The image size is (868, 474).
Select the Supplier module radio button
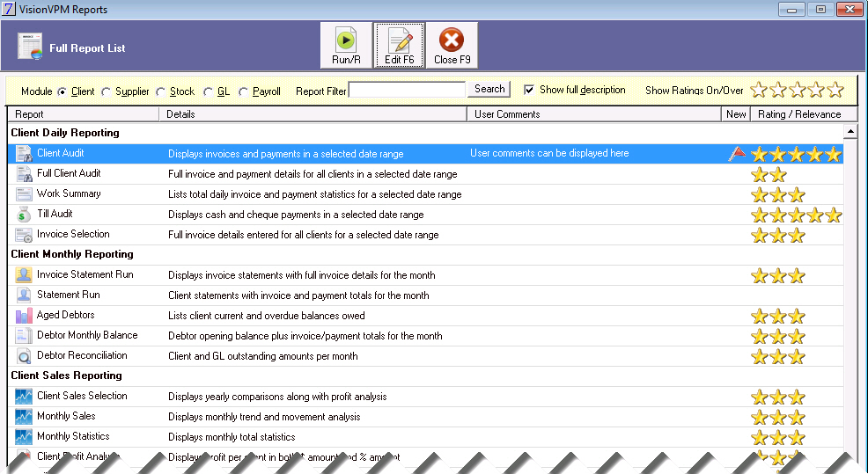106,91
